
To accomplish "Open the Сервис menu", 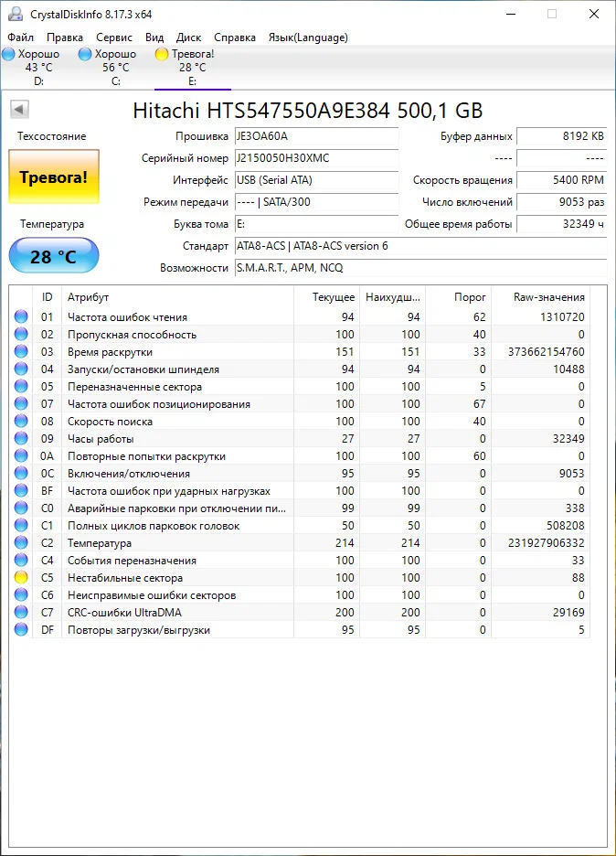I will pos(114,37).
